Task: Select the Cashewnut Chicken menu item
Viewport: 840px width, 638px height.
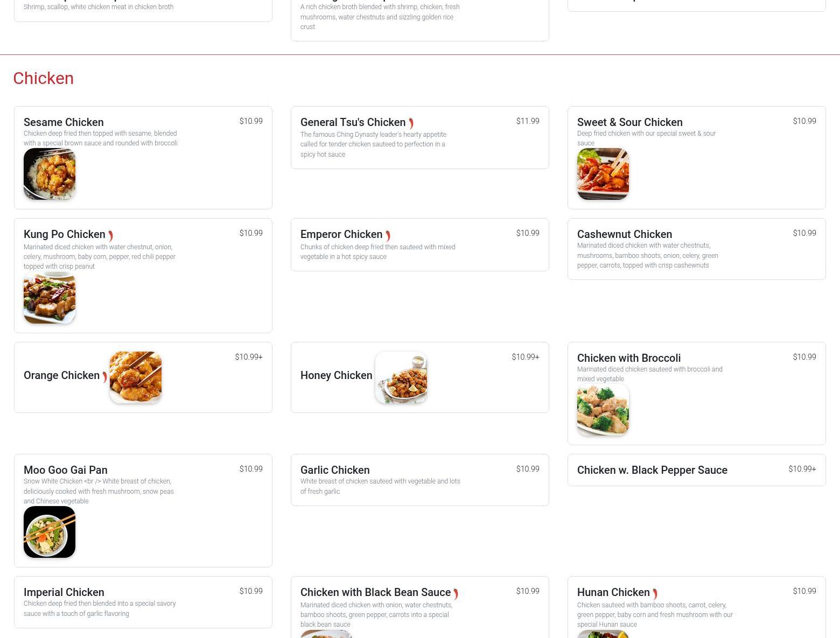Action: (x=696, y=249)
